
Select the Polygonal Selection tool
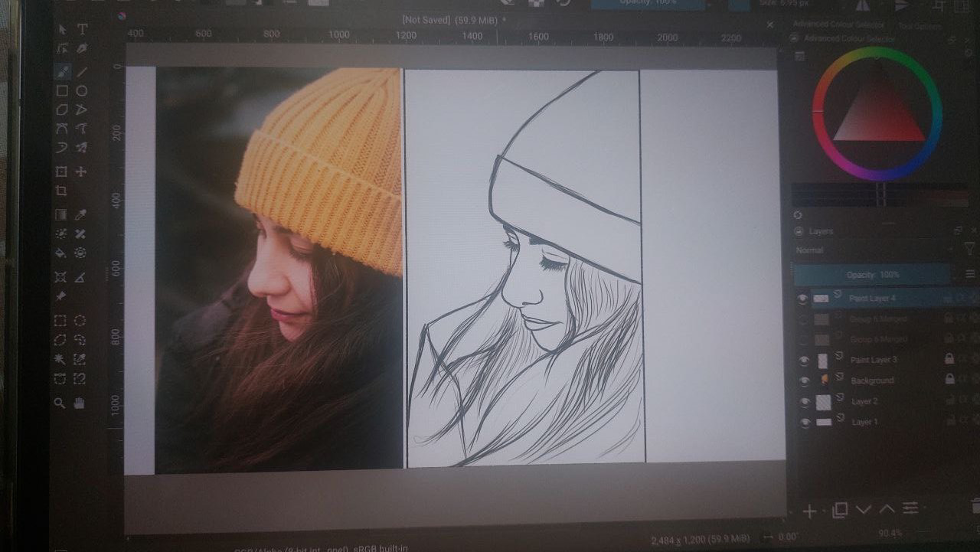61,340
